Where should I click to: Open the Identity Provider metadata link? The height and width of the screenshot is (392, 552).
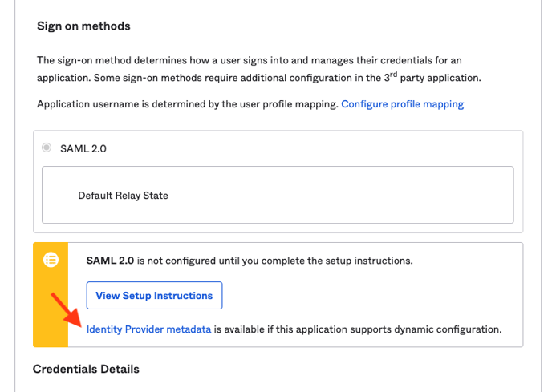click(148, 329)
